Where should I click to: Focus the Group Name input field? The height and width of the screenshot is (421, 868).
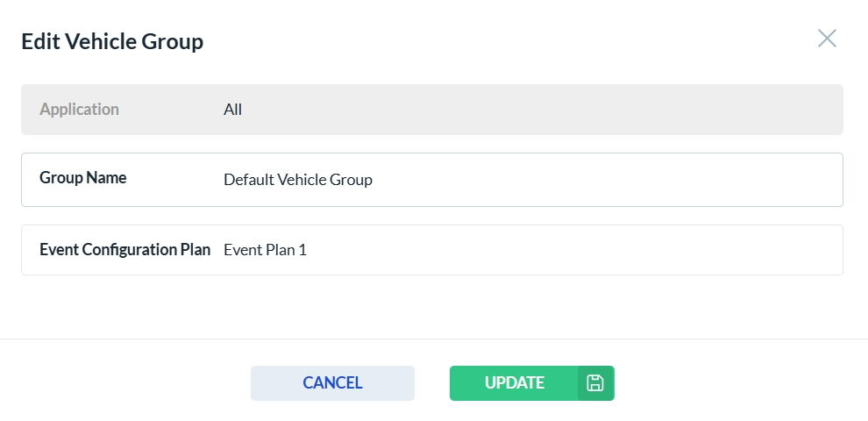[526, 180]
